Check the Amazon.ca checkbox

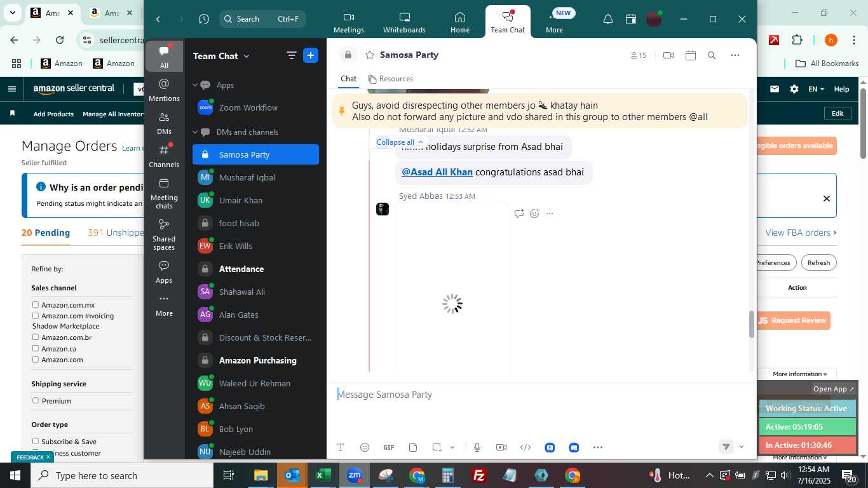pos(36,349)
